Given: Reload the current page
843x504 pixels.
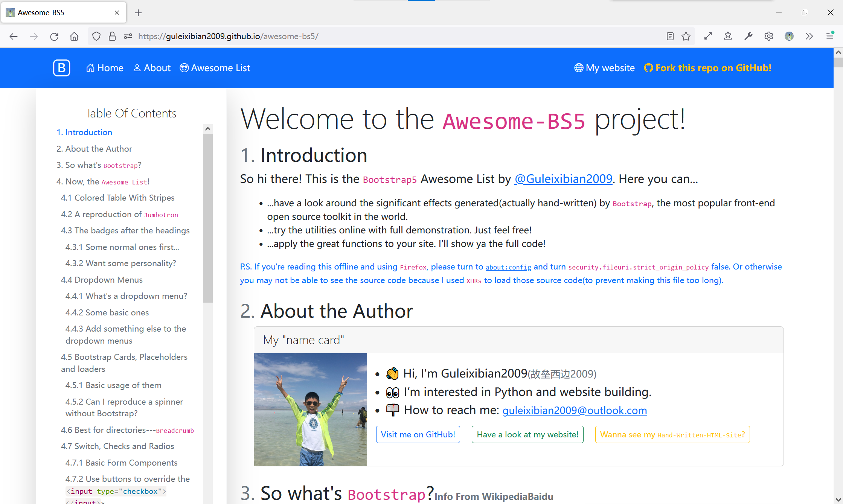Looking at the screenshot, I should [x=54, y=36].
